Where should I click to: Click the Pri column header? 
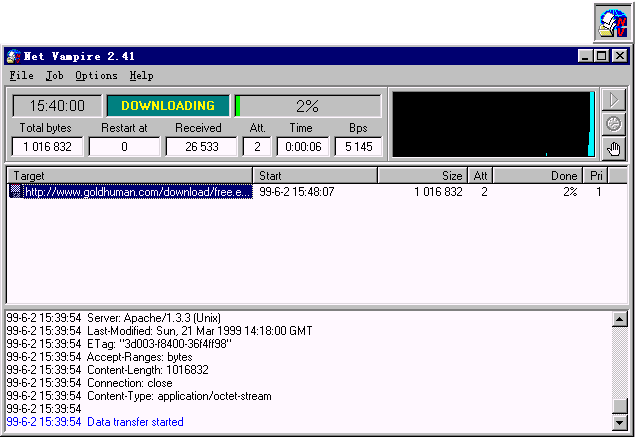pos(596,176)
